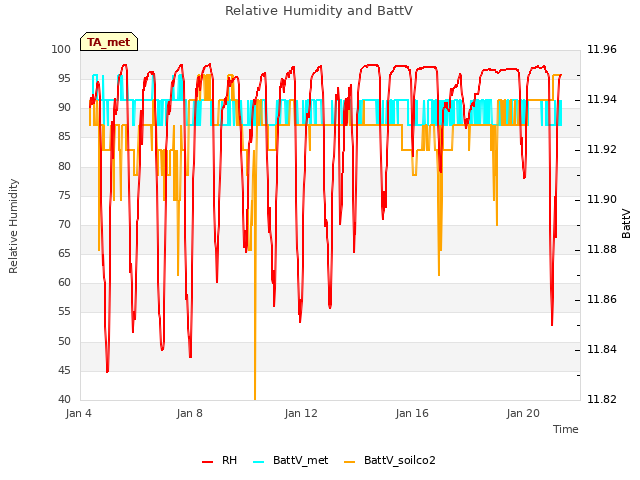Screen dimensions: 640x480
Task: Click the '11.94' right axis tick label
Action: coord(602,100)
